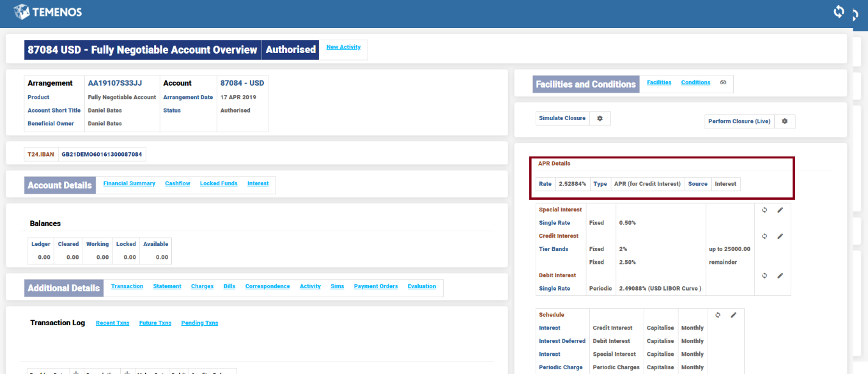The width and height of the screenshot is (868, 391).
Task: Click the Schedule refresh icon
Action: click(x=718, y=315)
